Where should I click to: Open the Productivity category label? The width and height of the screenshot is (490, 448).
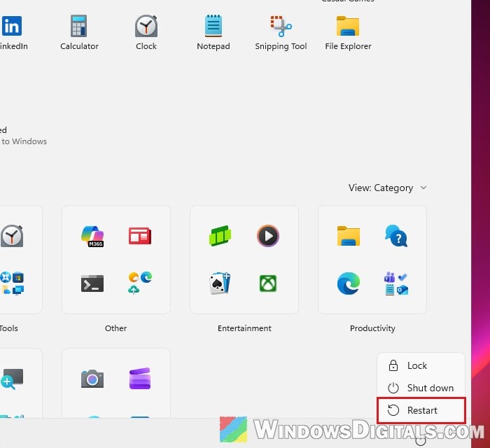[x=372, y=328]
